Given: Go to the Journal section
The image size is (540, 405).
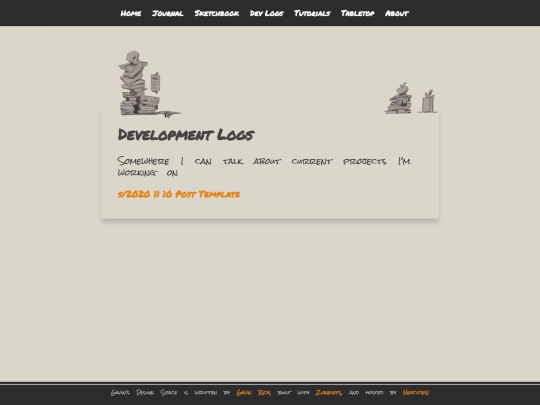Looking at the screenshot, I should click(168, 13).
